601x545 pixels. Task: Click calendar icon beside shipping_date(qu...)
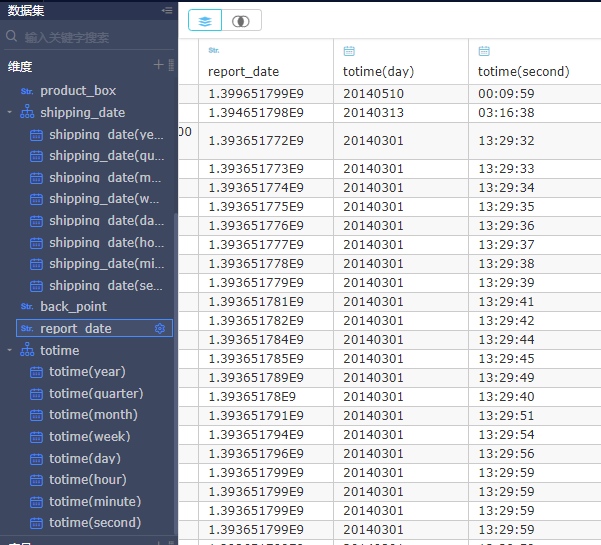[x=36, y=156]
